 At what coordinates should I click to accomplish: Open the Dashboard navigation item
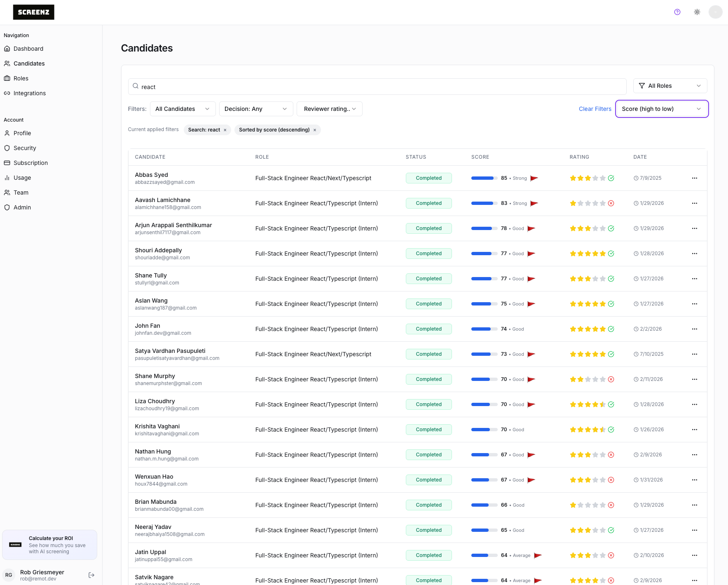[x=28, y=49]
